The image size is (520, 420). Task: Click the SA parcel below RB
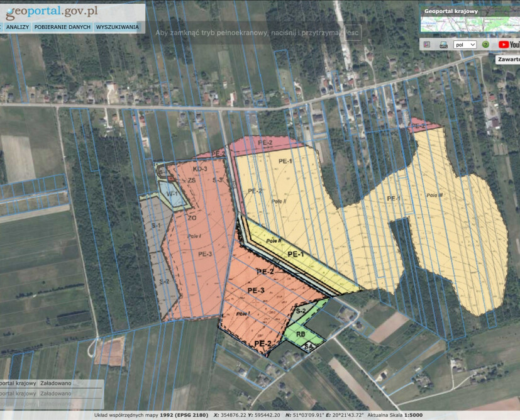[309, 346]
